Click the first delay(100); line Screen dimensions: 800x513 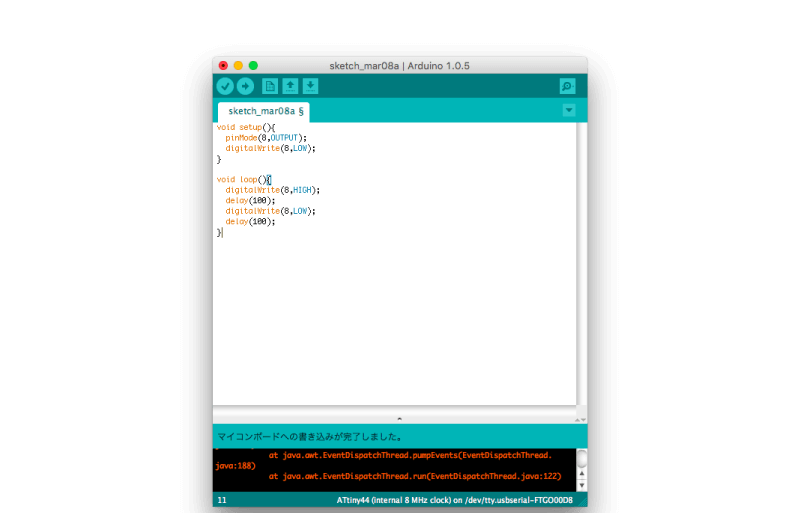pos(250,201)
